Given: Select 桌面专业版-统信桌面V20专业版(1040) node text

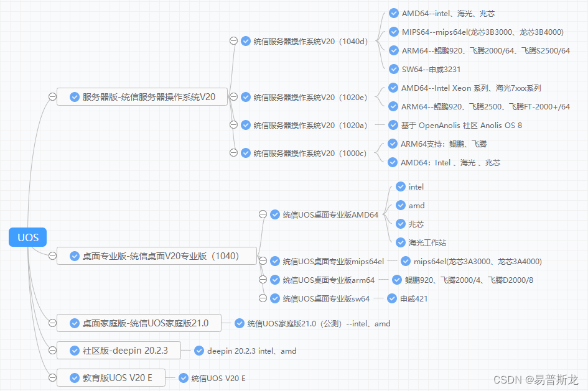Looking at the screenshot, I should [161, 256].
